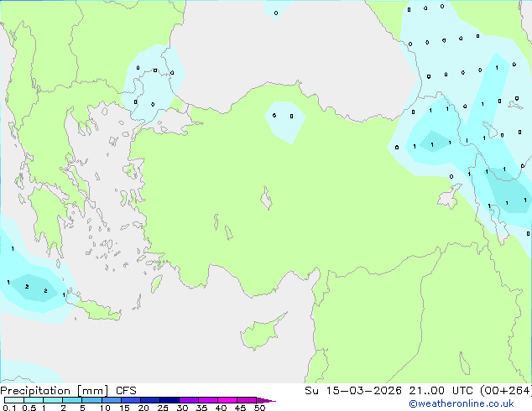Viewport: 532px width, 411px height.
Task: Click the 20–25 mm legend swatch
Action: pyautogui.click(x=149, y=400)
